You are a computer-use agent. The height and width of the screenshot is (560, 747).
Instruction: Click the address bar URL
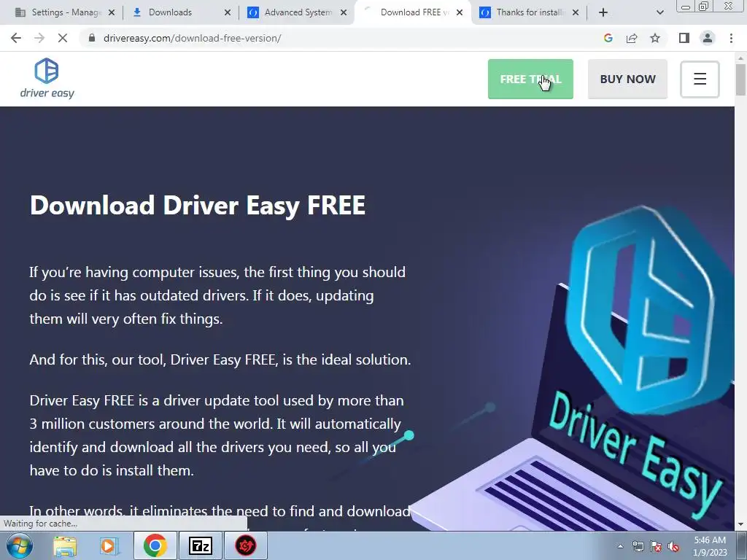pos(192,38)
